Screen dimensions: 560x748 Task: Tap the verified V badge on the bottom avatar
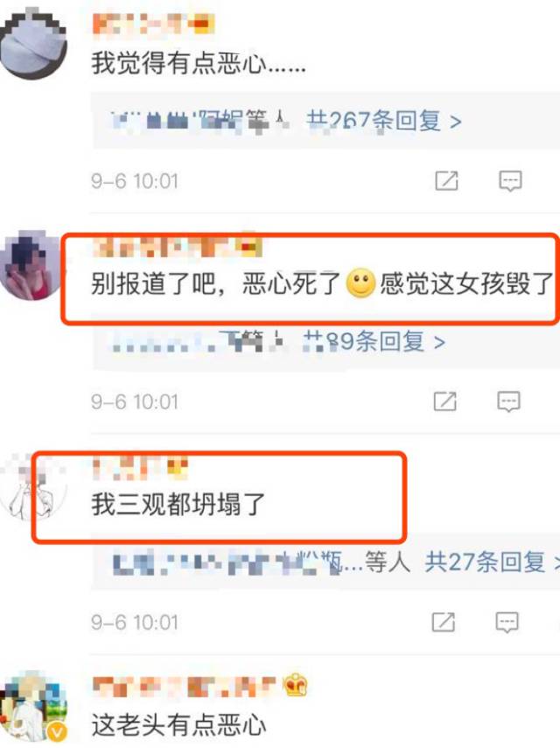coord(58,731)
